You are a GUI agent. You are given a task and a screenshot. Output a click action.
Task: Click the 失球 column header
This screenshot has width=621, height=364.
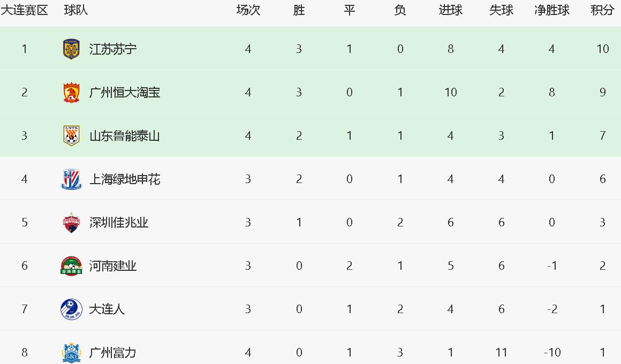click(x=501, y=10)
